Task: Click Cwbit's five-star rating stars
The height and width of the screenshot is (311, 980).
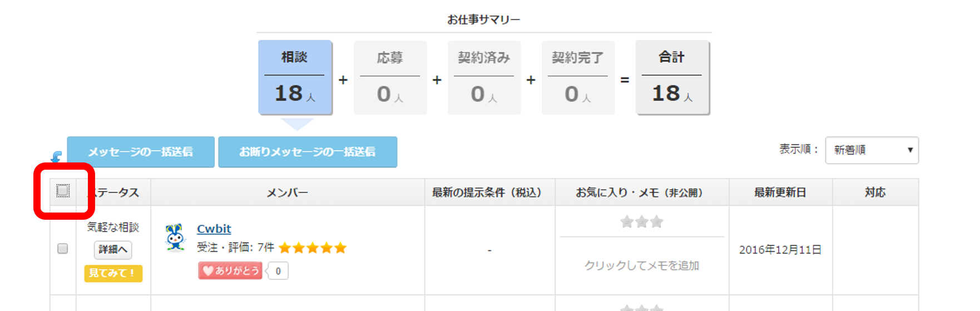Action: coord(313,248)
